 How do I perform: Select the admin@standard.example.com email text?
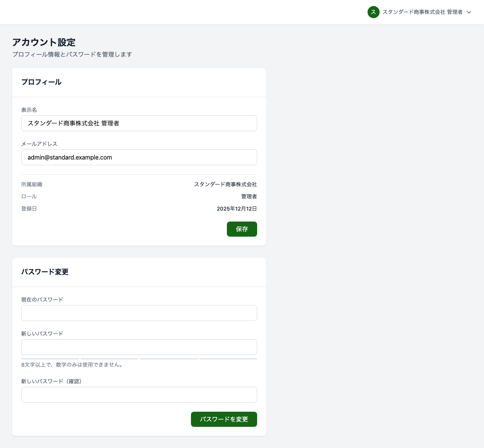70,157
